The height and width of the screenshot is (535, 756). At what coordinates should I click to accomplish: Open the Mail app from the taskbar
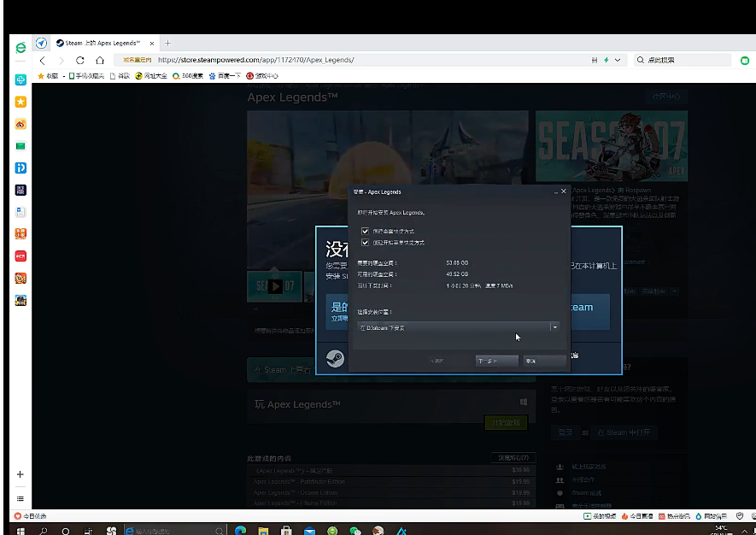tap(309, 530)
